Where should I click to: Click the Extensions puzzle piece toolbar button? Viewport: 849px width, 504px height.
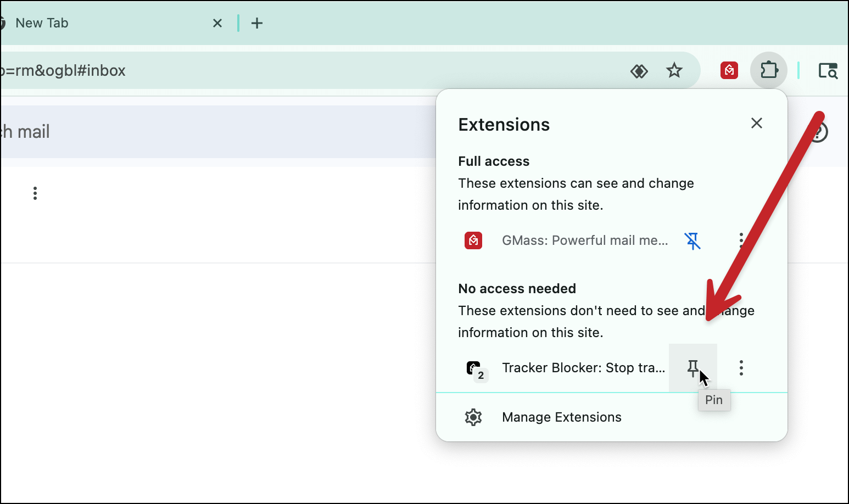[x=769, y=70]
